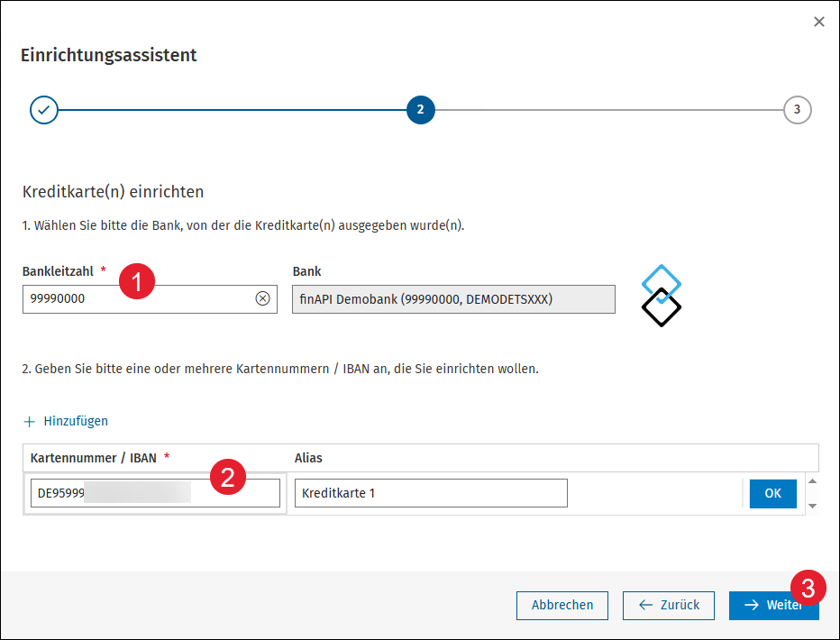Confirm the card entry with OK
Viewport: 840px width, 640px height.
772,493
